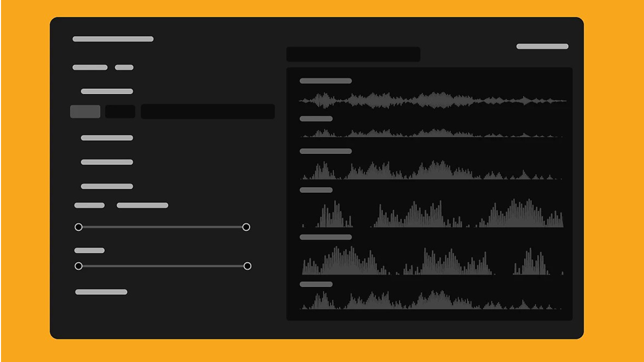
Task: Click the label above the first waveform
Action: (325, 80)
